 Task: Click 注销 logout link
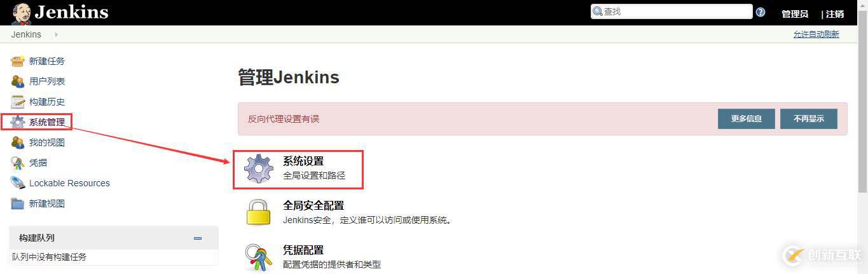pos(835,13)
